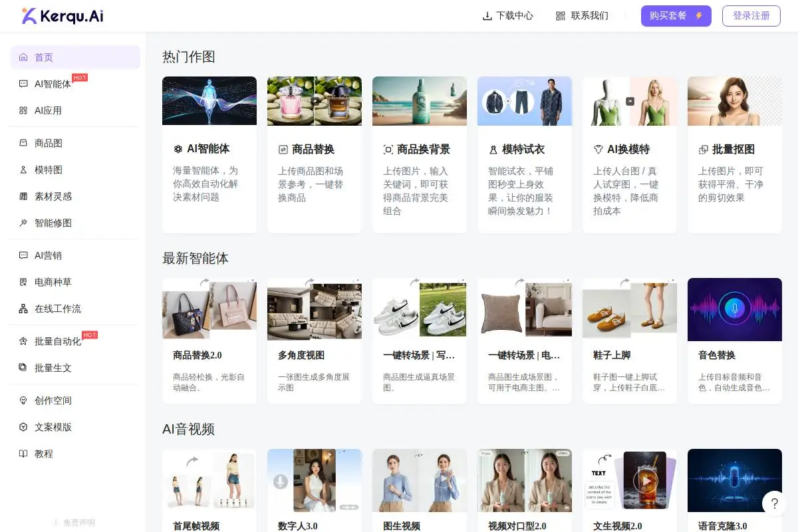The image size is (798, 532).
Task: Open the 一键转场景 sneakers thumbnail
Action: [420, 309]
